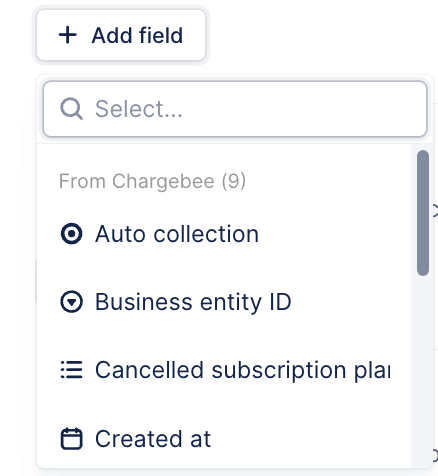Choose the Business entity ID field
438x476 pixels.
click(x=224, y=302)
